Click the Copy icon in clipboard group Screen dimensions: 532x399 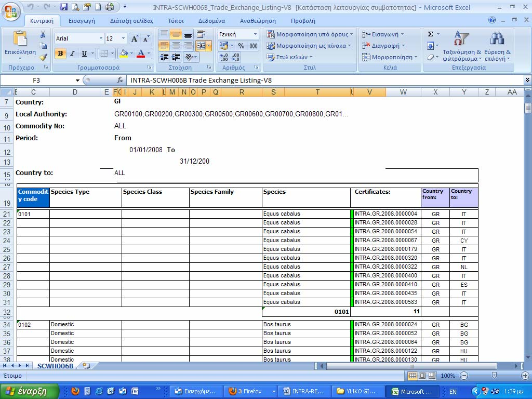[x=43, y=46]
